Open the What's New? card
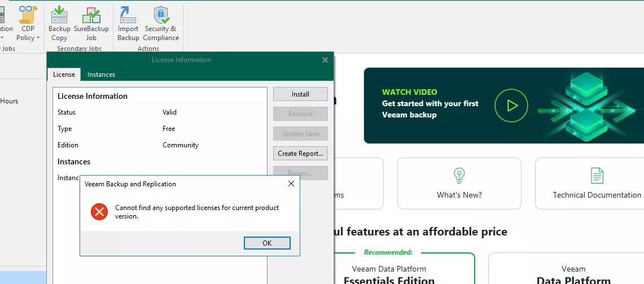The height and width of the screenshot is (284, 644). pyautogui.click(x=459, y=183)
